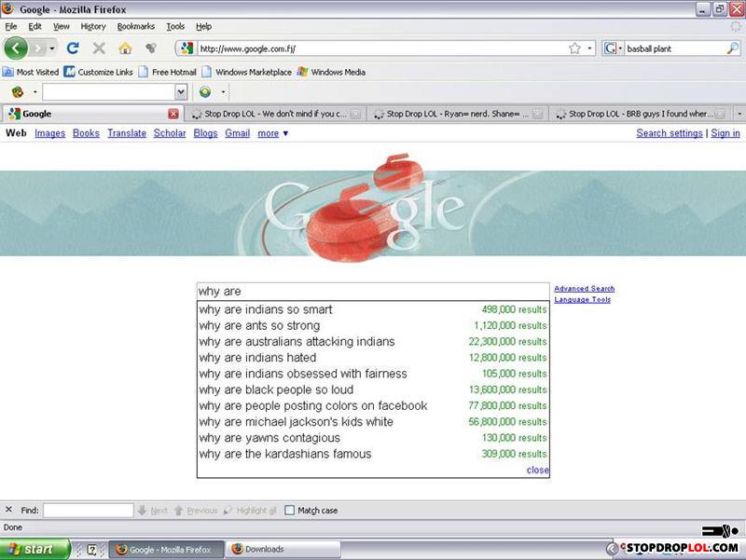The height and width of the screenshot is (560, 746).
Task: Click the search magnifier icon
Action: 733,48
